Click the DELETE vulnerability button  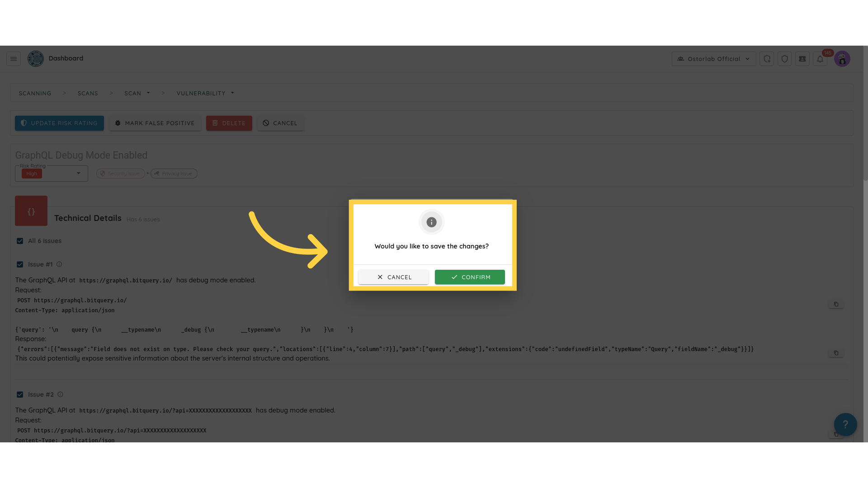[230, 123]
